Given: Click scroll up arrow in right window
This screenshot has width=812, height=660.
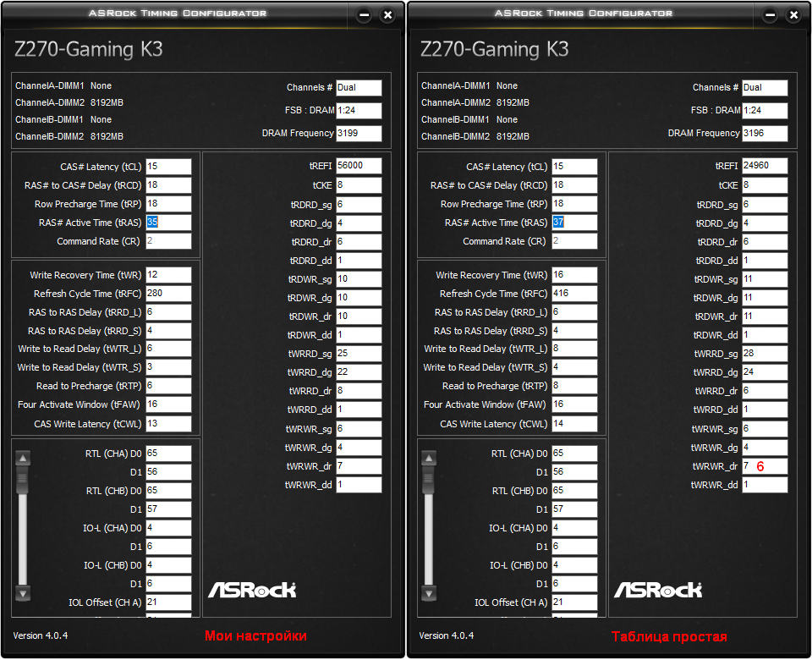Looking at the screenshot, I should click(x=429, y=458).
